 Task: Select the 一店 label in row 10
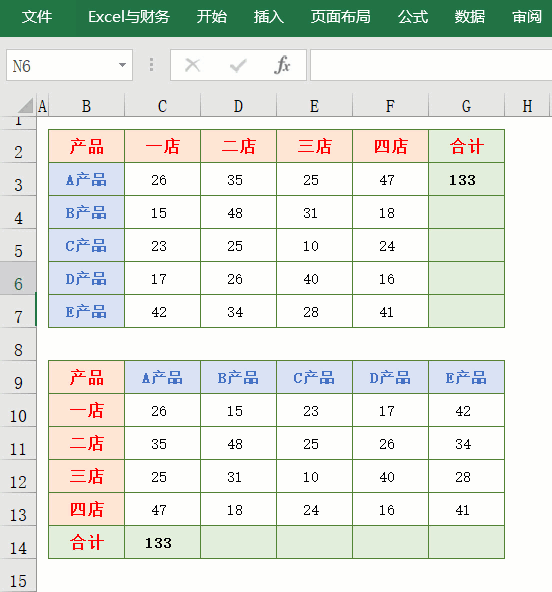(86, 410)
